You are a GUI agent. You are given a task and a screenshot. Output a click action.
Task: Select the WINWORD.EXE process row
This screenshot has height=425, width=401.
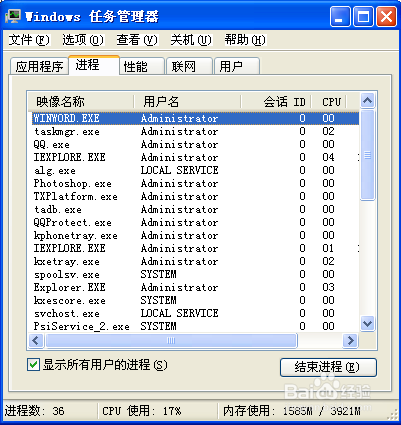point(195,118)
